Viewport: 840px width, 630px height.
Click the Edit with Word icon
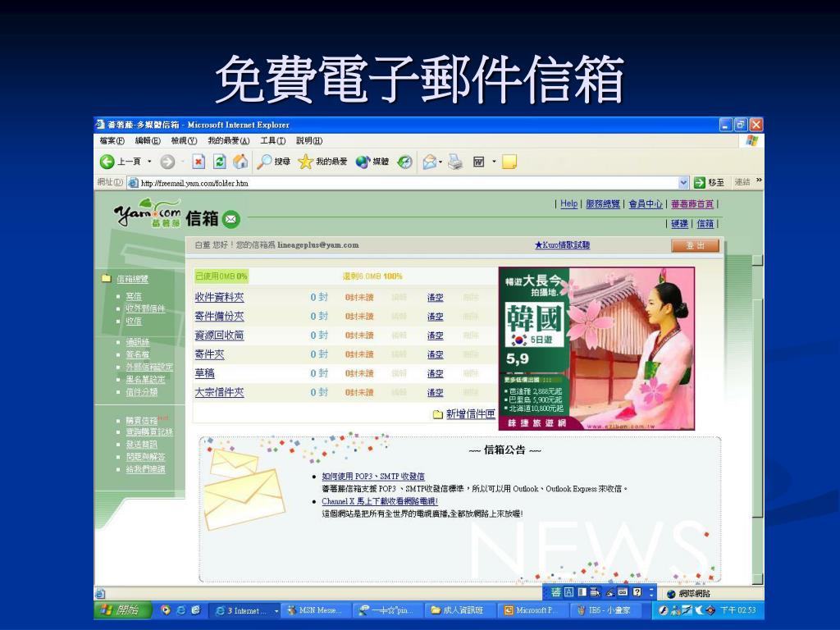point(479,162)
